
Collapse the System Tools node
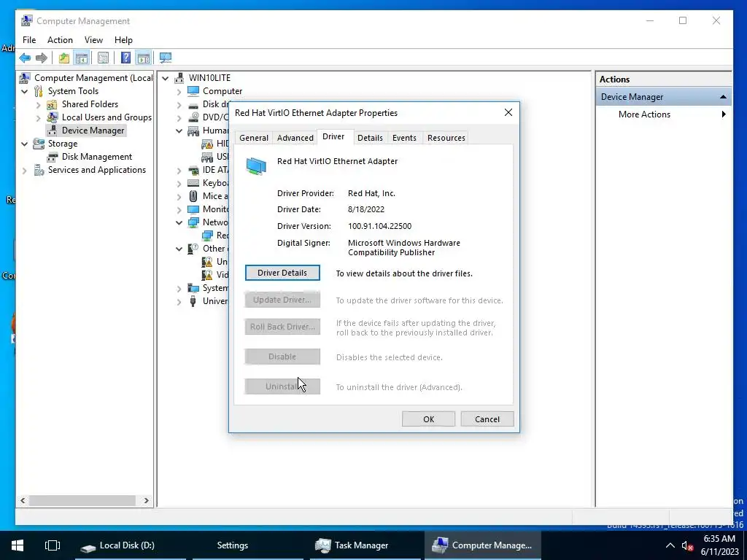(25, 91)
